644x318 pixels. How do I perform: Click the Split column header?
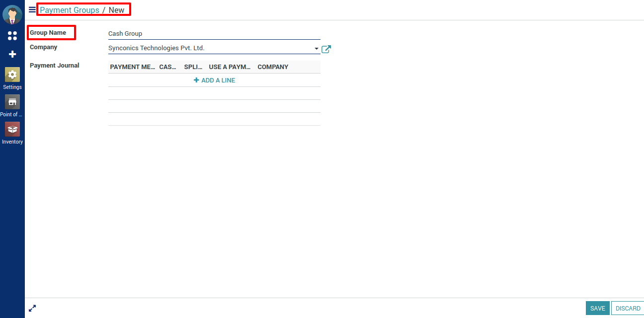coord(193,67)
